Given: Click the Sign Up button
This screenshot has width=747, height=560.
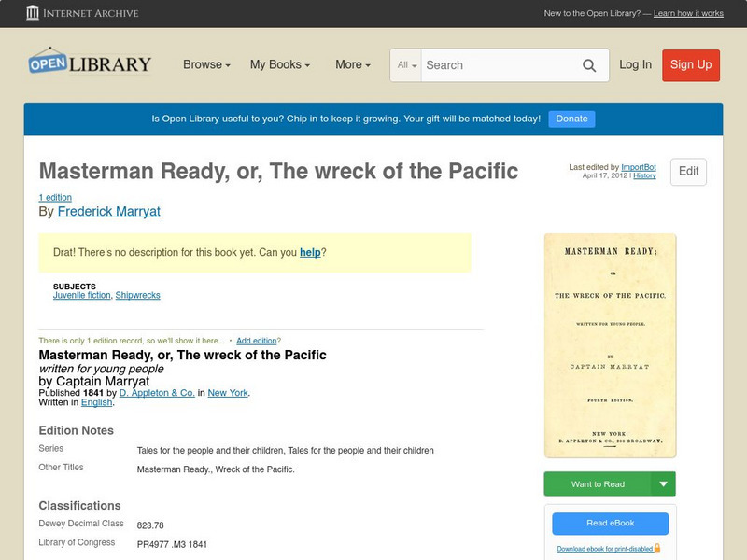Looking at the screenshot, I should tap(691, 65).
